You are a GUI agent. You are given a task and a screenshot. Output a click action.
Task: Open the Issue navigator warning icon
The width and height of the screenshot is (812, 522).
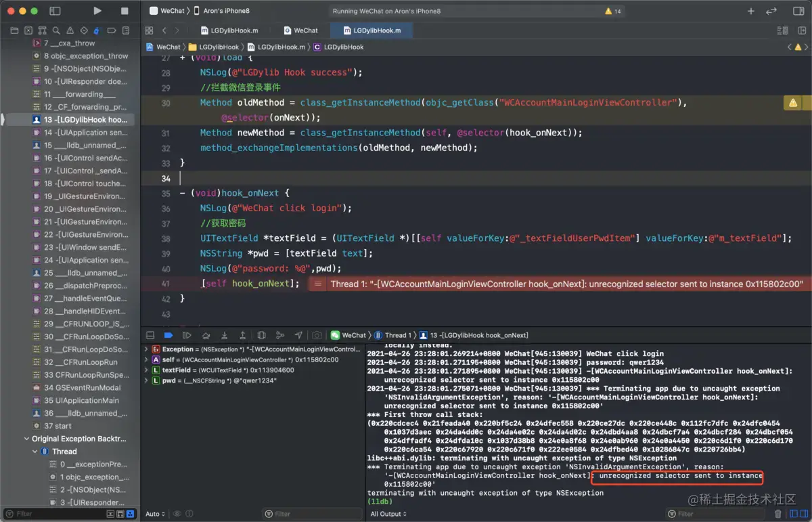click(x=70, y=30)
